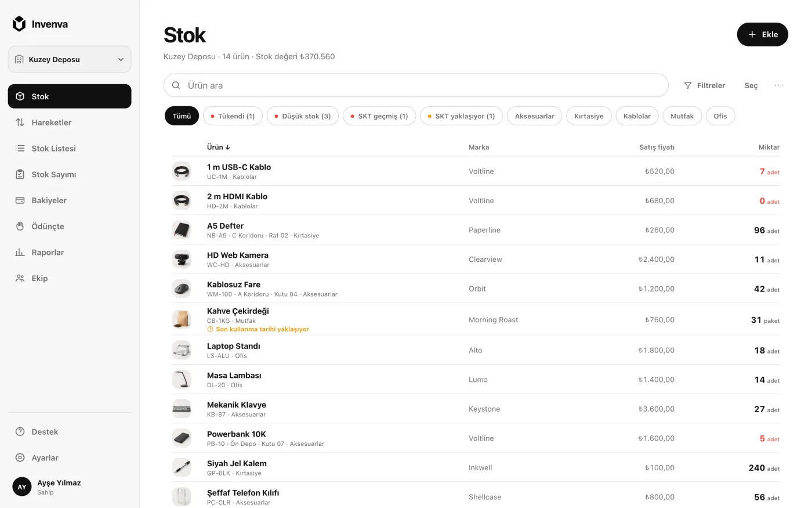Toggle the Tükendi (1) filter chip

coord(233,116)
